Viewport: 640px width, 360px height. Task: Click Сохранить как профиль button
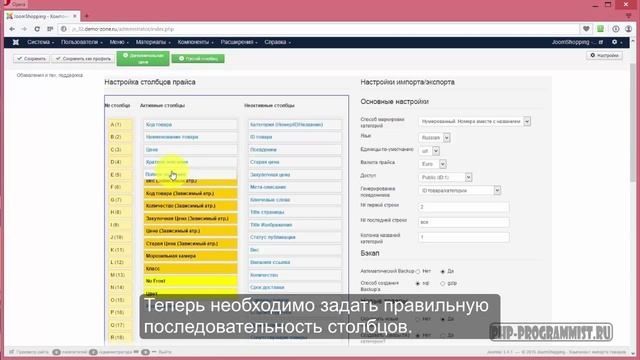(x=83, y=59)
